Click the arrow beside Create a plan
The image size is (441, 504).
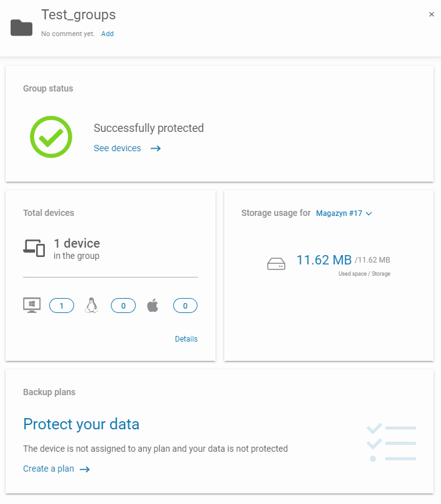tap(85, 469)
